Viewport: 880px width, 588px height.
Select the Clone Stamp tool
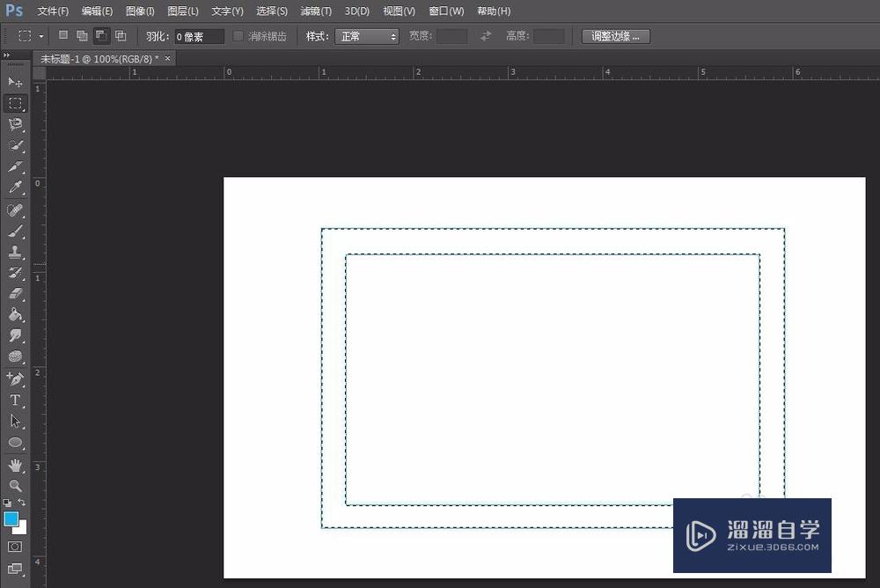pyautogui.click(x=15, y=252)
